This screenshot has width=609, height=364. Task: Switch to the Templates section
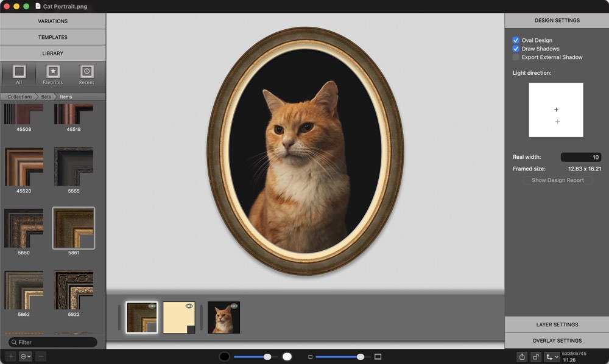(x=52, y=37)
